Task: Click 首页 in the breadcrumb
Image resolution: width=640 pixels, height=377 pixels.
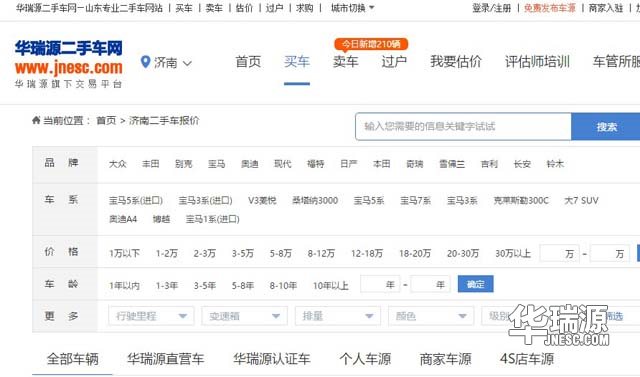Action: click(x=106, y=120)
